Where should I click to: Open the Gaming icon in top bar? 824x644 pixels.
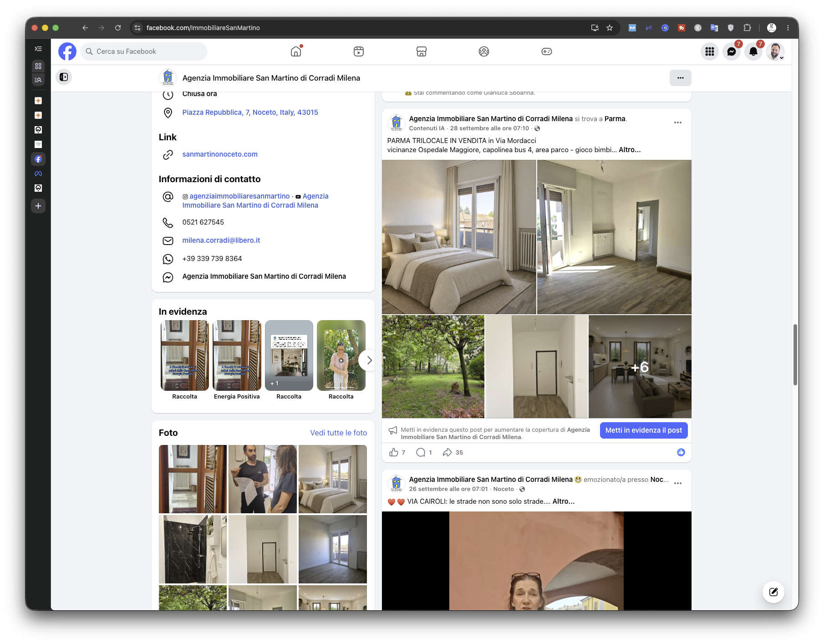pyautogui.click(x=547, y=51)
